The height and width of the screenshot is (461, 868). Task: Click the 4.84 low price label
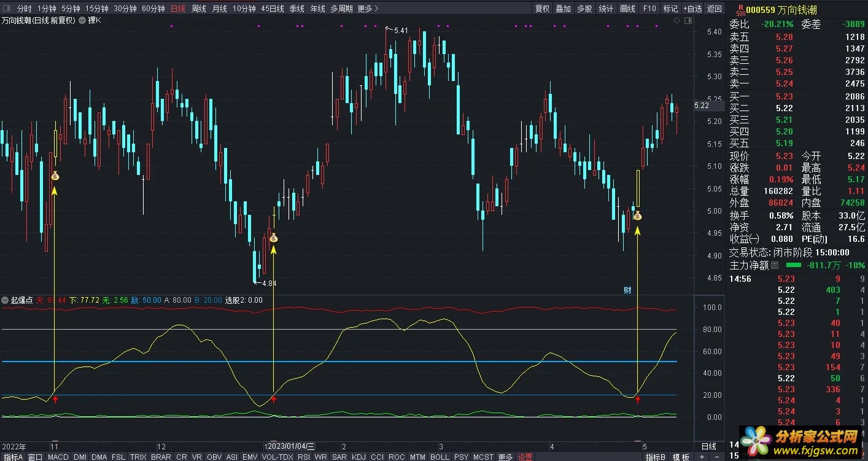(269, 283)
